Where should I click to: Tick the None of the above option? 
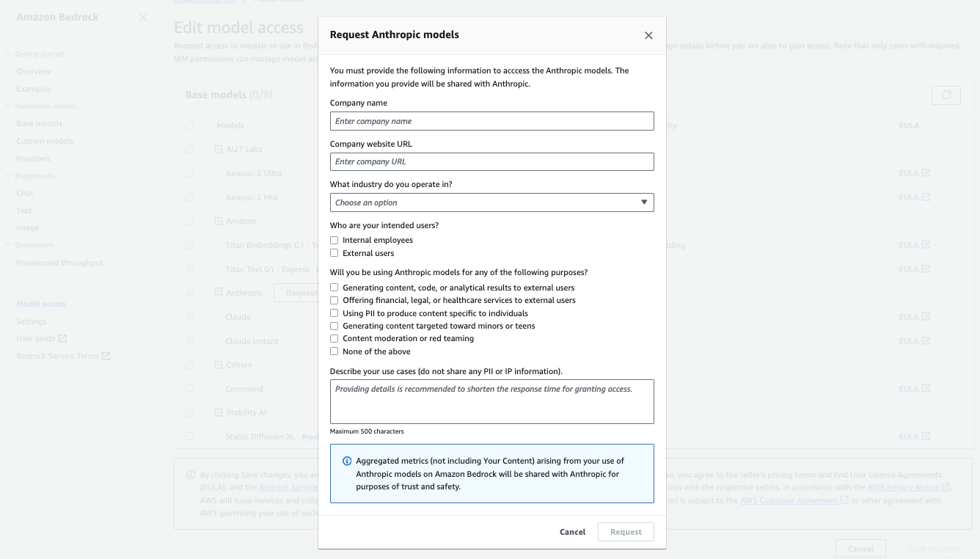334,351
